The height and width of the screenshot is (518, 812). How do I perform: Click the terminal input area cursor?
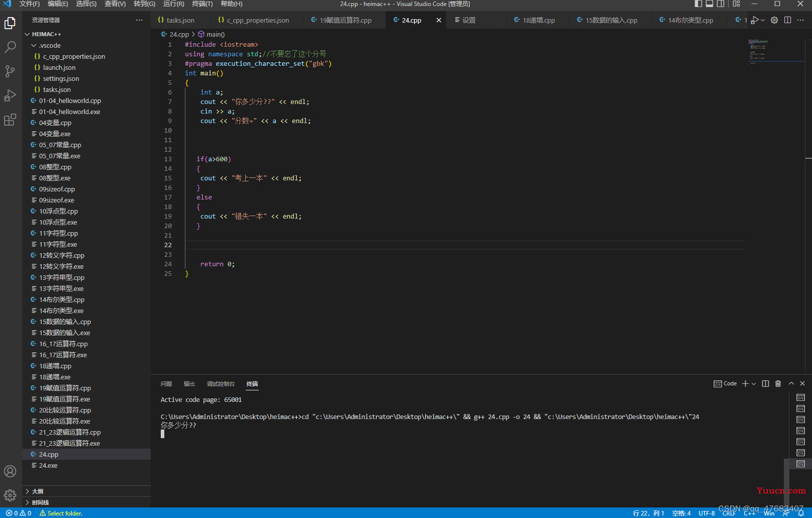tap(162, 434)
